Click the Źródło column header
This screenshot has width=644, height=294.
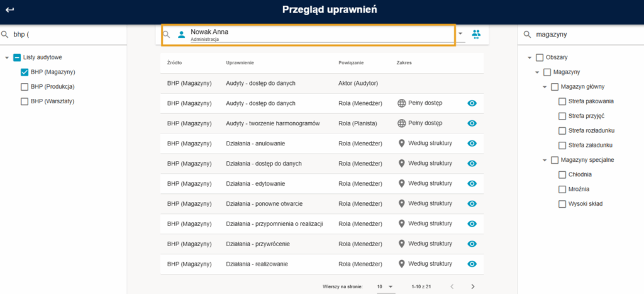click(175, 63)
